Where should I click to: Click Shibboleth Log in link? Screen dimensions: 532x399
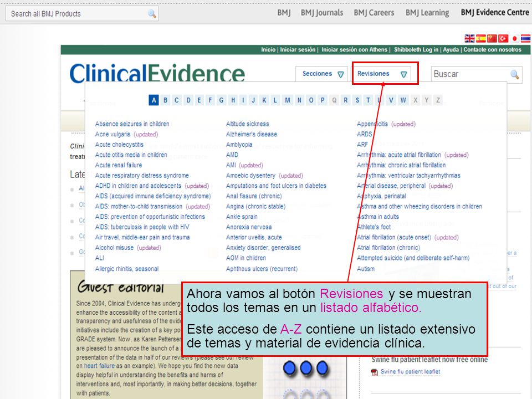[416, 49]
